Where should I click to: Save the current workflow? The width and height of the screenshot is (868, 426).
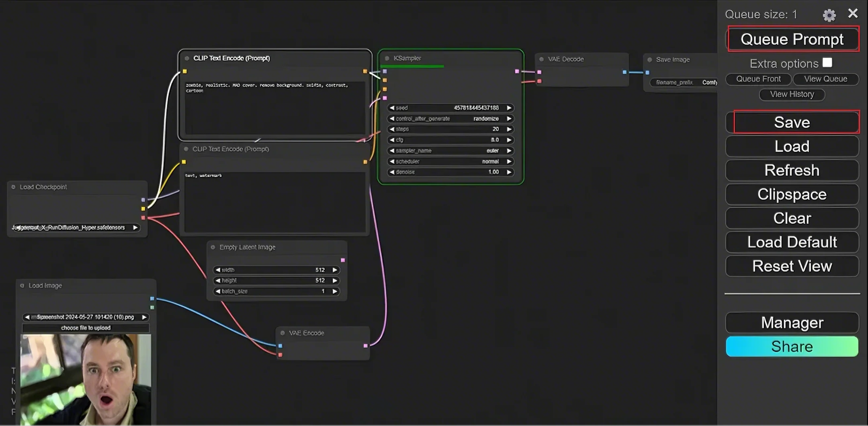(x=792, y=122)
